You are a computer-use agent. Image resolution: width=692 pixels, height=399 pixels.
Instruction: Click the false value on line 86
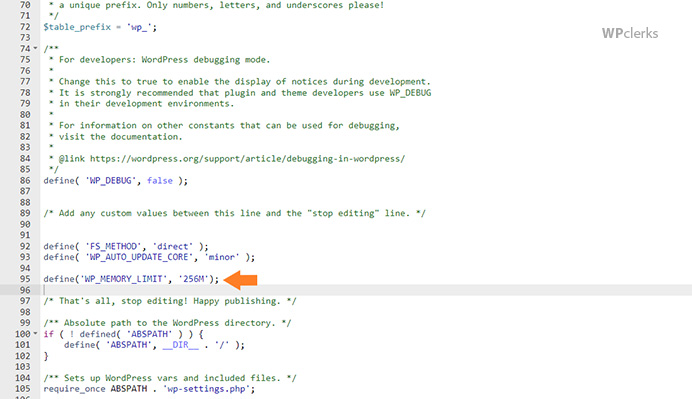point(160,181)
